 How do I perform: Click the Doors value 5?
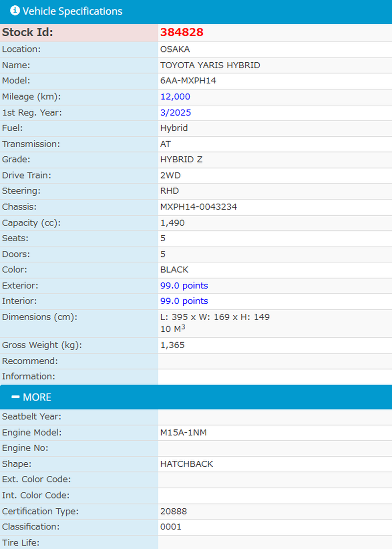tap(163, 254)
